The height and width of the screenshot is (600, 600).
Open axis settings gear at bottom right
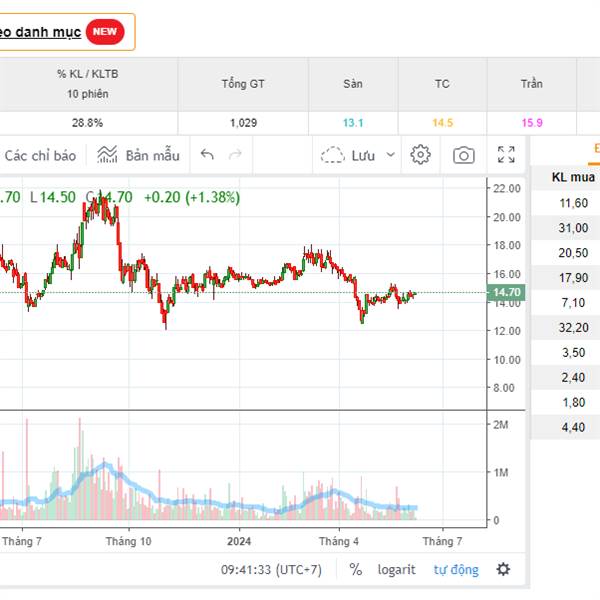tap(503, 569)
